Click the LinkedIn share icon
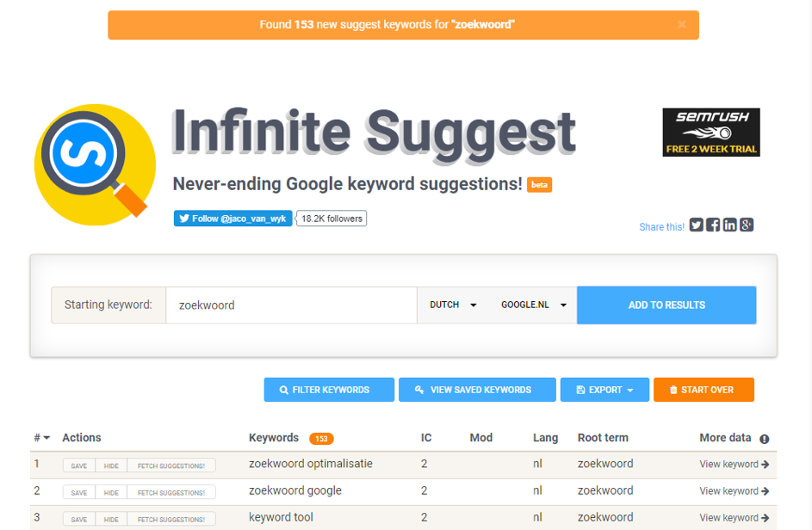Image resolution: width=812 pixels, height=530 pixels. [x=730, y=225]
